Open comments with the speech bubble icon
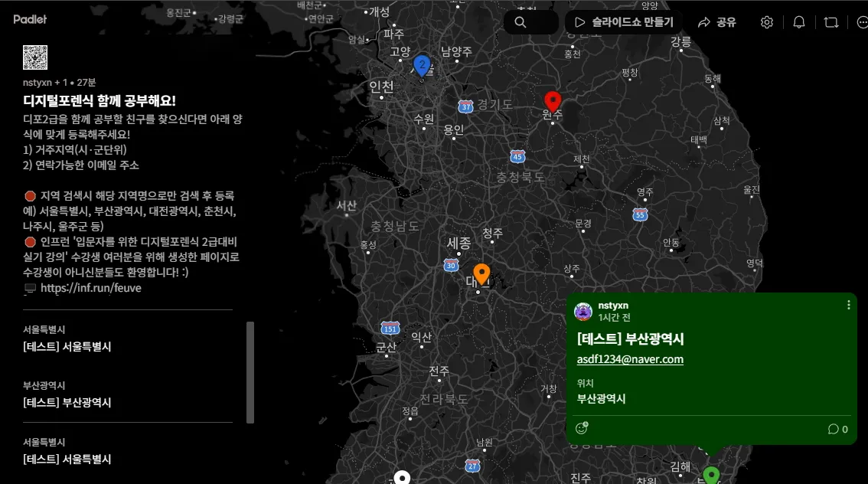 click(x=833, y=429)
